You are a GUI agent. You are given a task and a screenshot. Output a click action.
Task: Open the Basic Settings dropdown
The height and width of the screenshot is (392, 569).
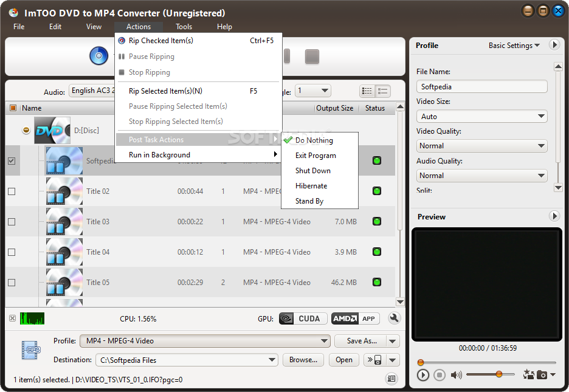(514, 46)
